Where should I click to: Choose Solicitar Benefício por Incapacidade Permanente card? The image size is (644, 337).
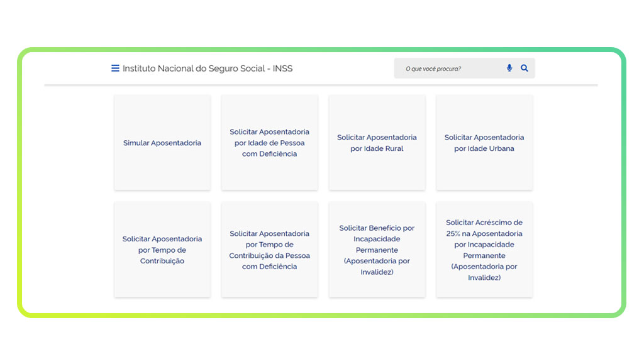point(377,250)
